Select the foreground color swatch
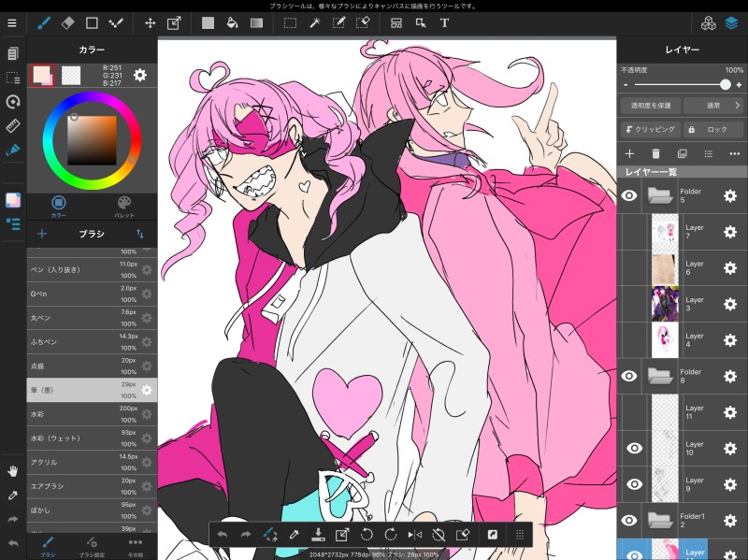Image resolution: width=748 pixels, height=560 pixels. click(41, 75)
